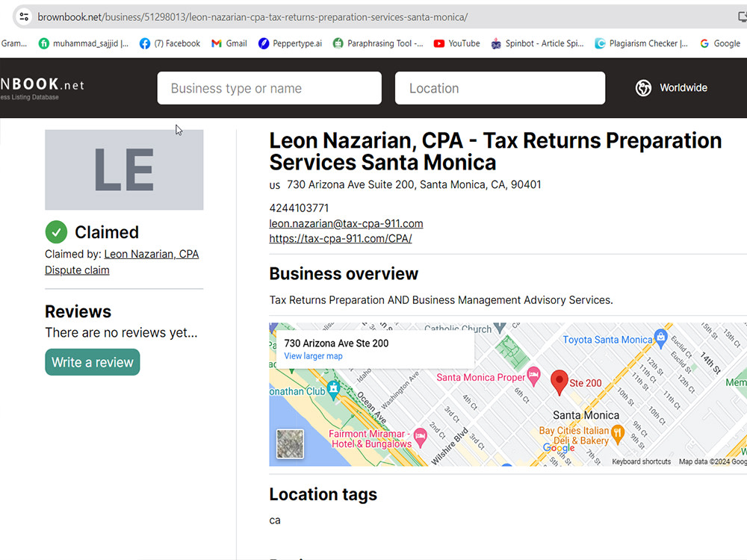Image resolution: width=747 pixels, height=560 pixels.
Task: Focus the Business type or name field
Action: click(269, 88)
